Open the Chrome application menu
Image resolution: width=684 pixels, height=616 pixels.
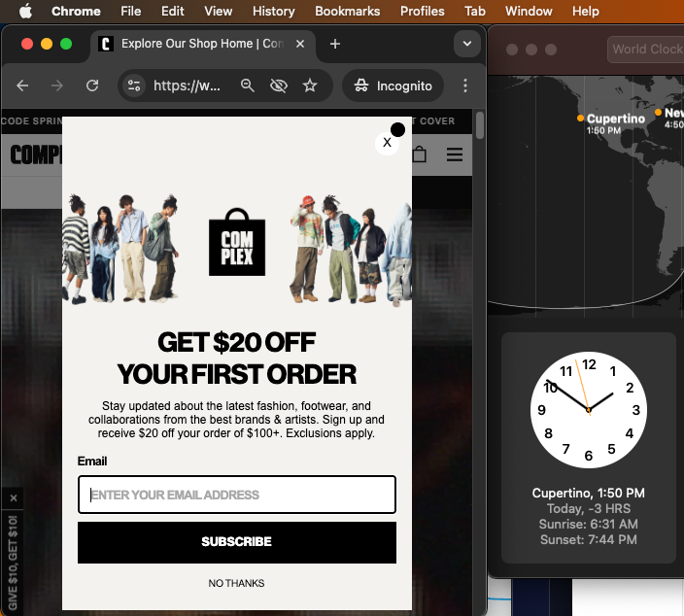click(x=76, y=11)
